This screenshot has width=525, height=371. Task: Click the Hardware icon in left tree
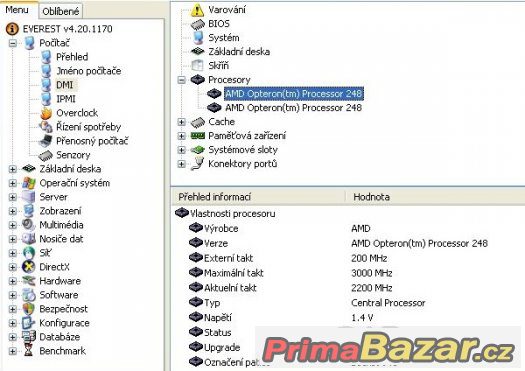point(29,281)
